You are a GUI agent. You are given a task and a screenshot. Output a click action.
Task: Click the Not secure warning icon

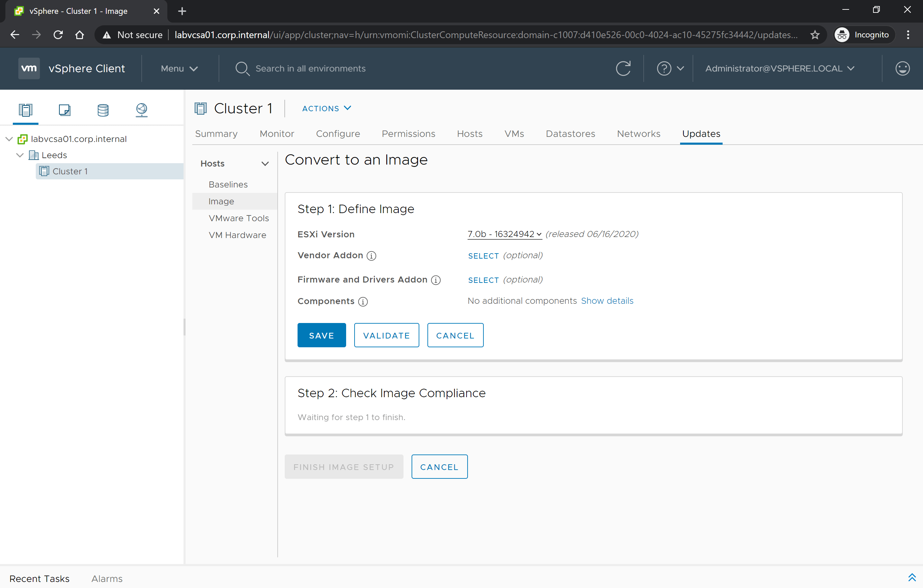(107, 35)
